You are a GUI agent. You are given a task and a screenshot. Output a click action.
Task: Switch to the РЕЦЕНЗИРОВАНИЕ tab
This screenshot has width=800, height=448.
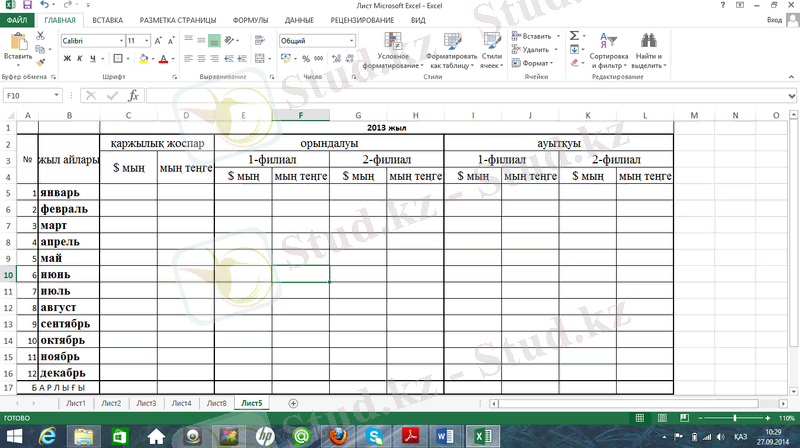tap(362, 20)
